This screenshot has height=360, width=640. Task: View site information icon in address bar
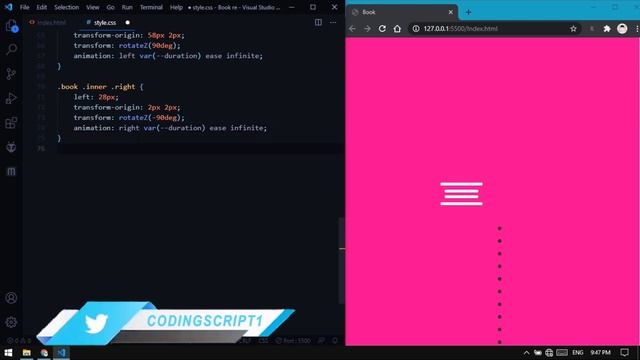click(416, 29)
